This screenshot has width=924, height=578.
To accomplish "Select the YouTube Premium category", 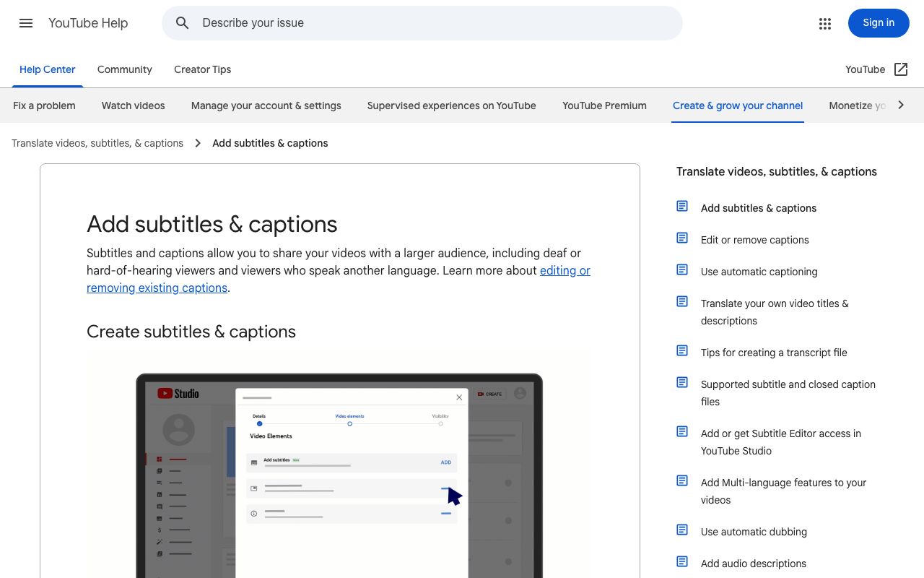I will (x=605, y=105).
